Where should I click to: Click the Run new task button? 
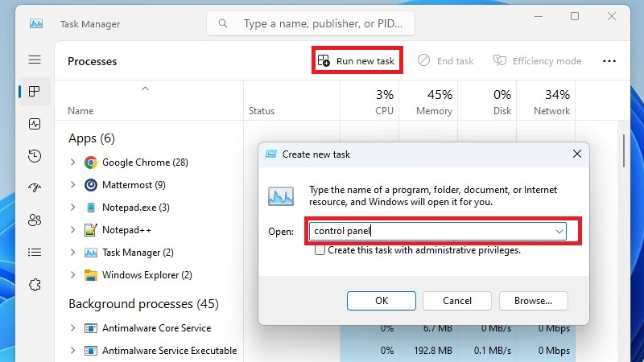(357, 61)
